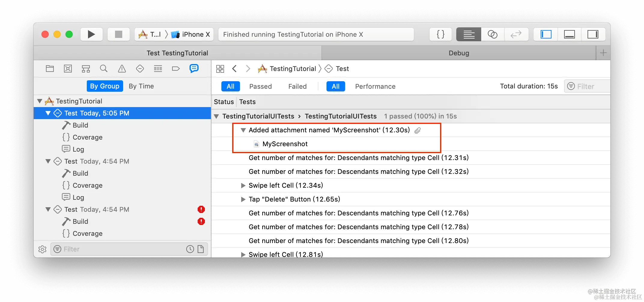Switch to the Test TestingTutorial window tab

(178, 53)
